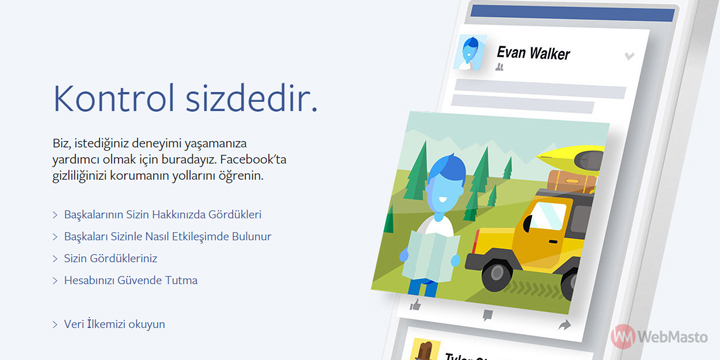Open Başkaları Sizinle Nasıl Etkileşimde Bulunur
The height and width of the screenshot is (360, 720).
[168, 236]
